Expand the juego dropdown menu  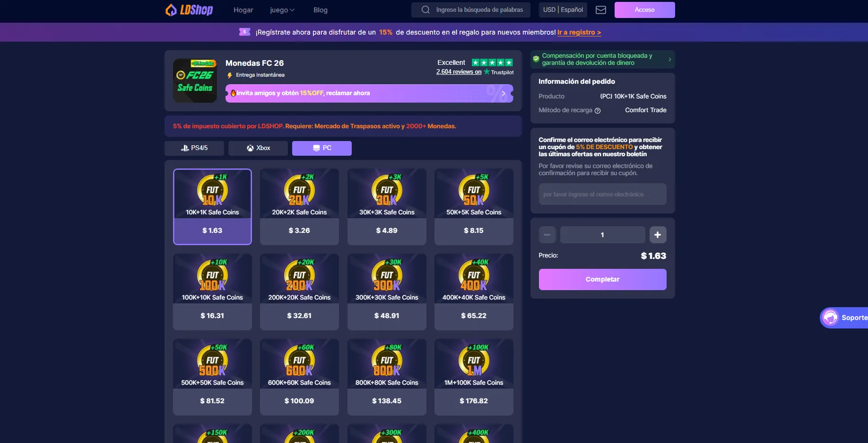pyautogui.click(x=282, y=10)
